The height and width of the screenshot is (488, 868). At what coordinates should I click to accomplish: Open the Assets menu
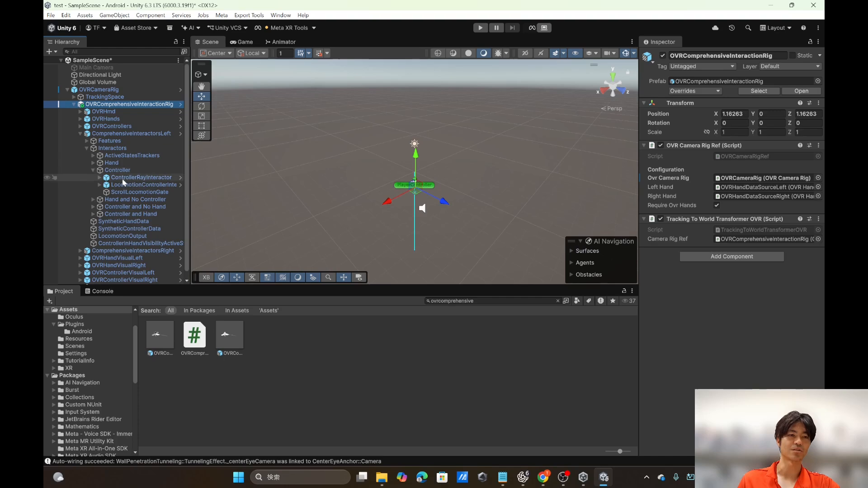[85, 15]
